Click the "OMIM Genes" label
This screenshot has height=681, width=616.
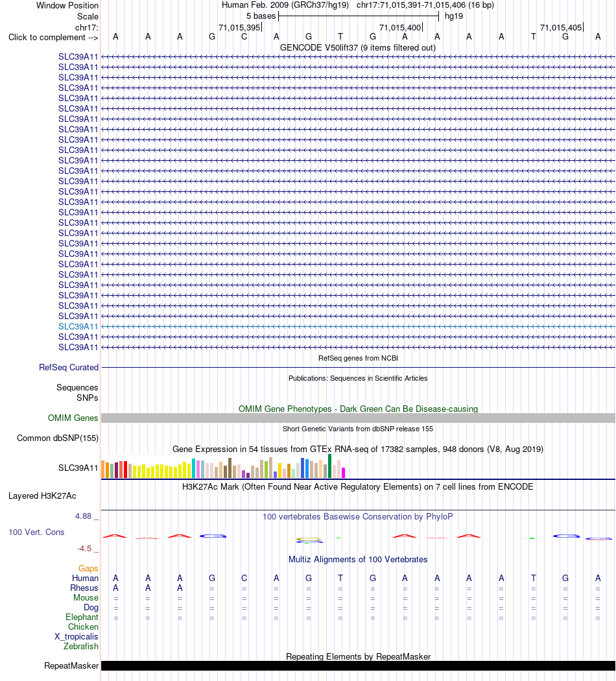pyautogui.click(x=73, y=418)
